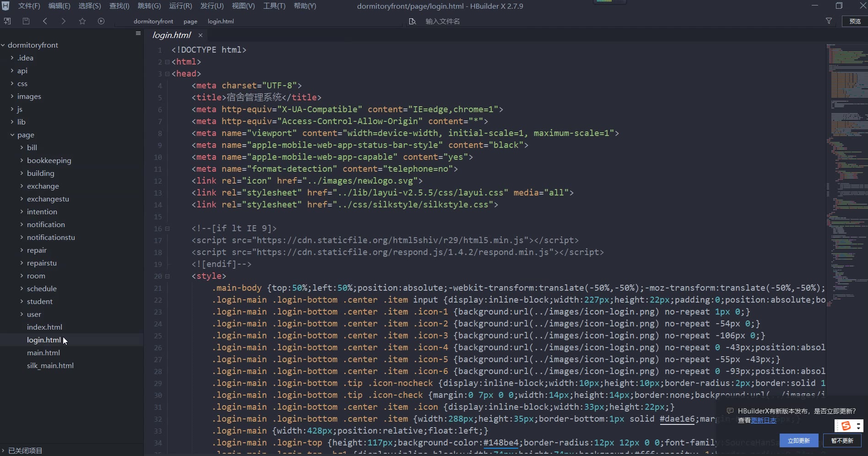This screenshot has height=456, width=868.
Task: Click the hamburger menu above project tree
Action: [138, 33]
